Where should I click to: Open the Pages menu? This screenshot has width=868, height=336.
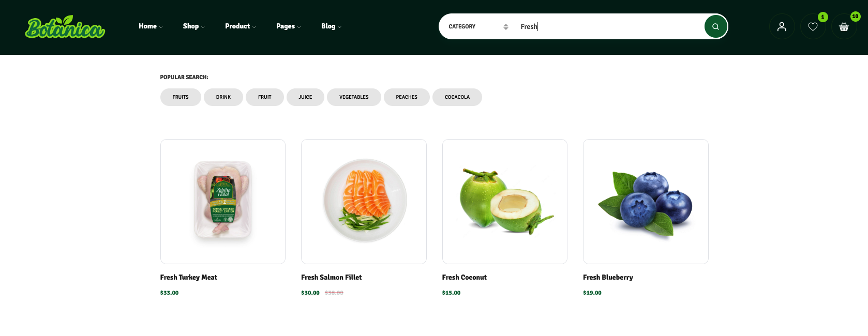tap(288, 26)
